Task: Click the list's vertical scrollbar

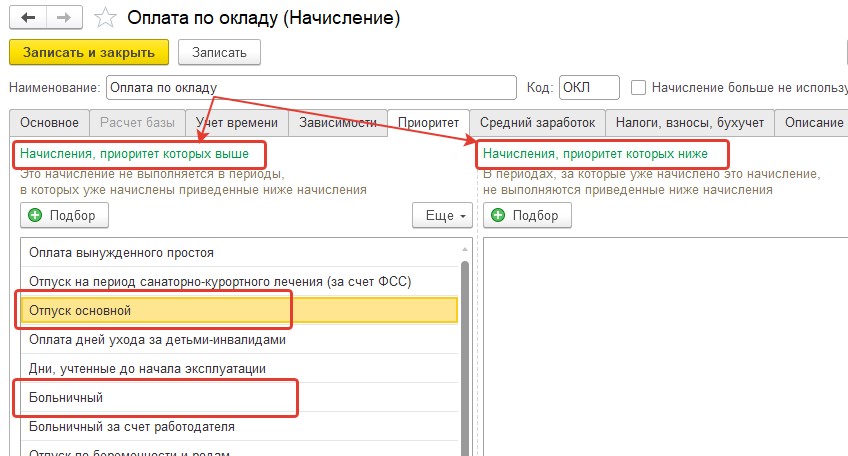Action: (x=465, y=357)
